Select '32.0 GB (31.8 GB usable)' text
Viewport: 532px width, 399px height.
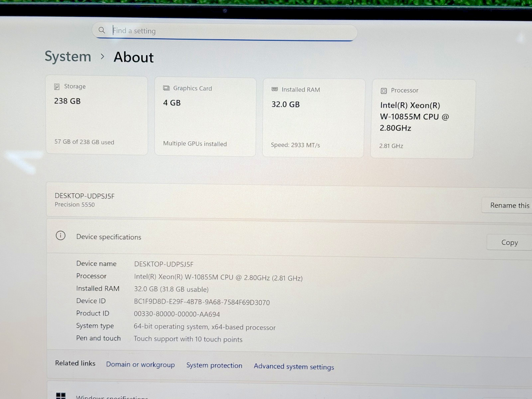click(171, 289)
